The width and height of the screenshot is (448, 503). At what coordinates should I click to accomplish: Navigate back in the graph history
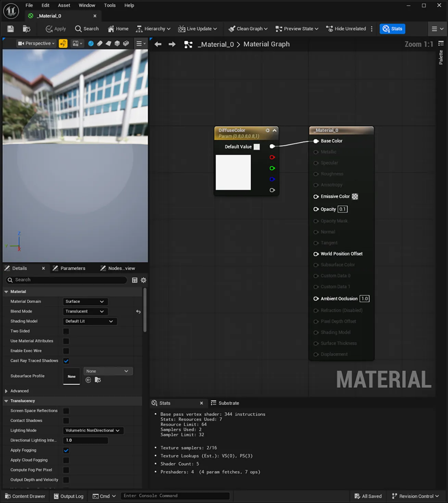point(158,44)
